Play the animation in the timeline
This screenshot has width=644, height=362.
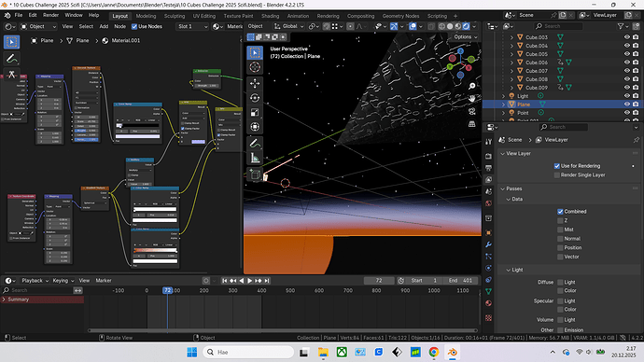(x=250, y=281)
